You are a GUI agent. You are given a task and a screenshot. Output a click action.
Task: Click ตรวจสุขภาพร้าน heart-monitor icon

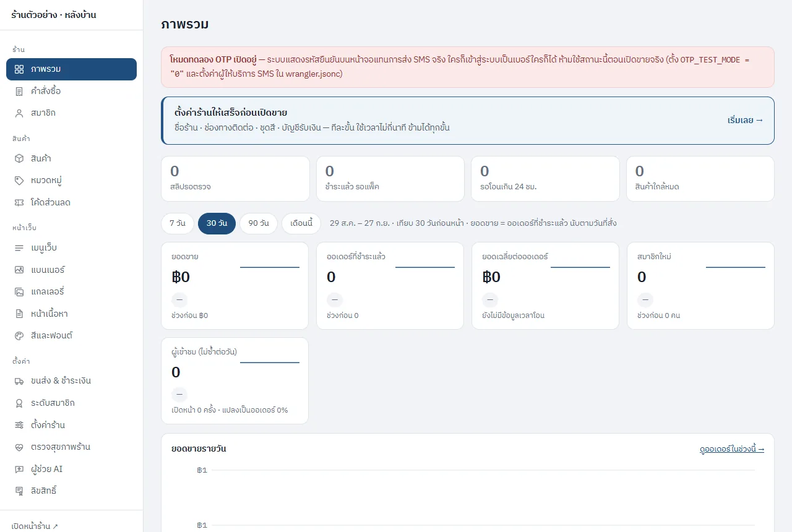click(19, 447)
